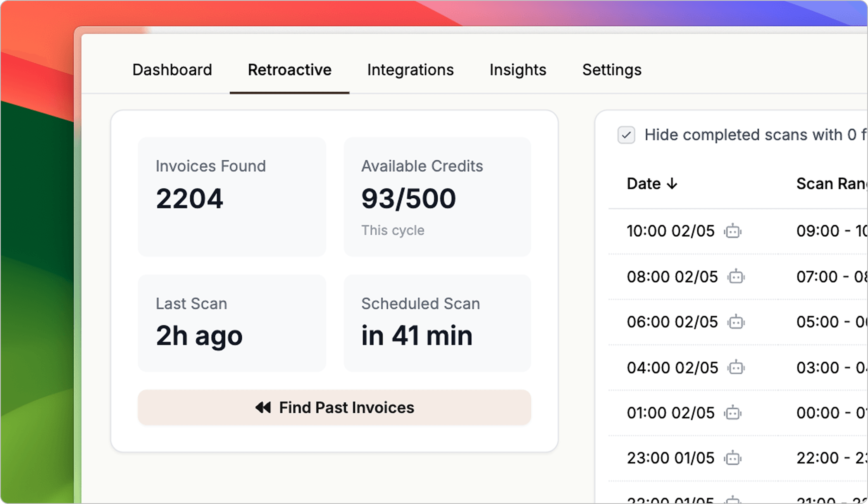Uncheck Hide completed scans with 0 findings

(x=626, y=135)
